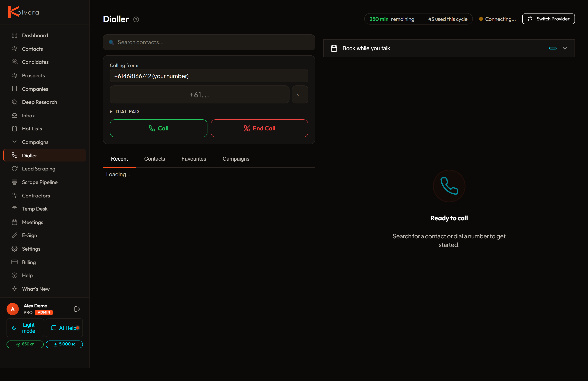The width and height of the screenshot is (588, 381).
Task: Click the log out icon next to Alex Demo
Action: point(77,309)
